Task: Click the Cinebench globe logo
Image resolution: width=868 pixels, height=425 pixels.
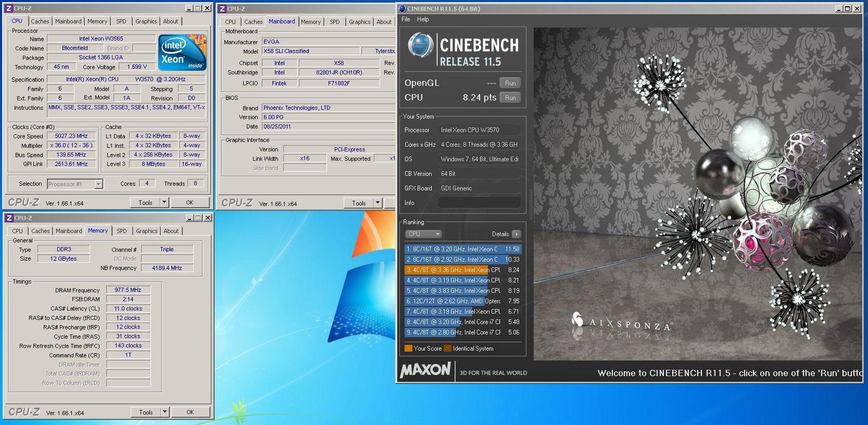Action: point(420,45)
